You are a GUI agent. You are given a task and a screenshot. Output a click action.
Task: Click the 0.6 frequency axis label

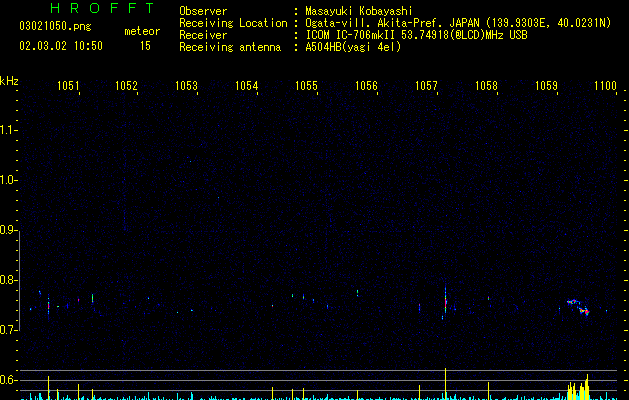click(x=8, y=380)
